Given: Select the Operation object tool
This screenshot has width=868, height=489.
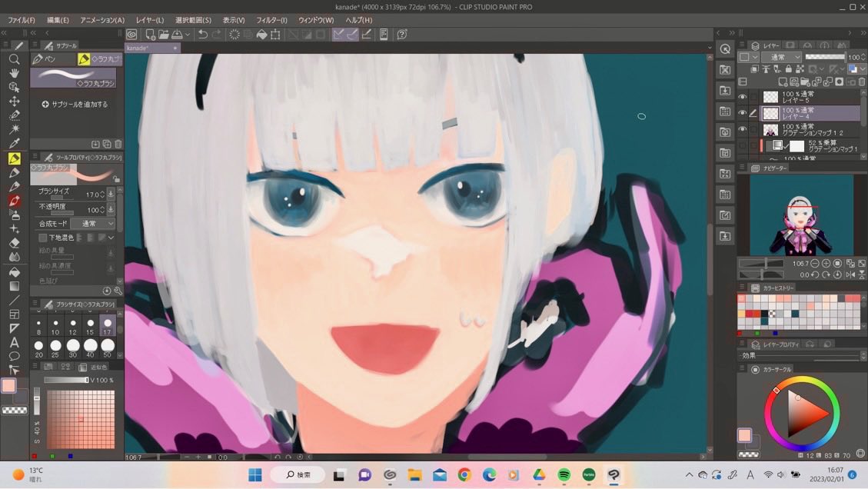Looking at the screenshot, I should coord(15,87).
